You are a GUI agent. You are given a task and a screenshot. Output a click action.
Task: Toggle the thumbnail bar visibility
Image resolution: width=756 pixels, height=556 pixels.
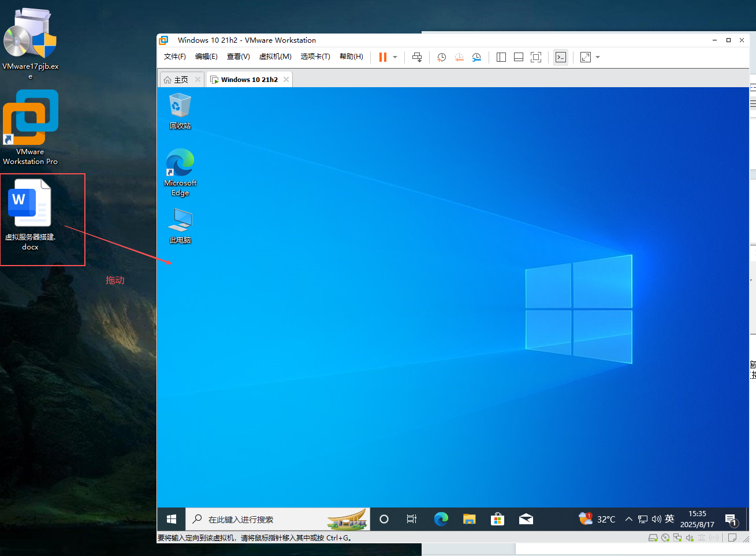(x=518, y=57)
